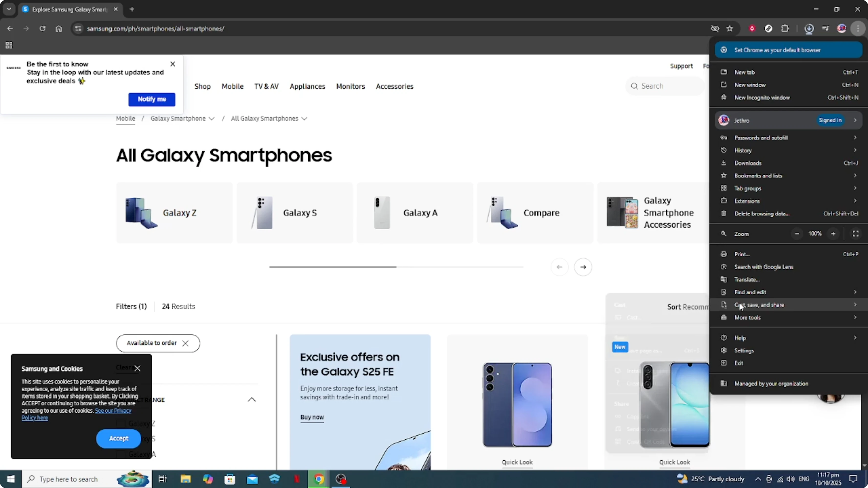Expand Bookmarks and lists submenu
Image resolution: width=868 pixels, height=488 pixels.
789,175
